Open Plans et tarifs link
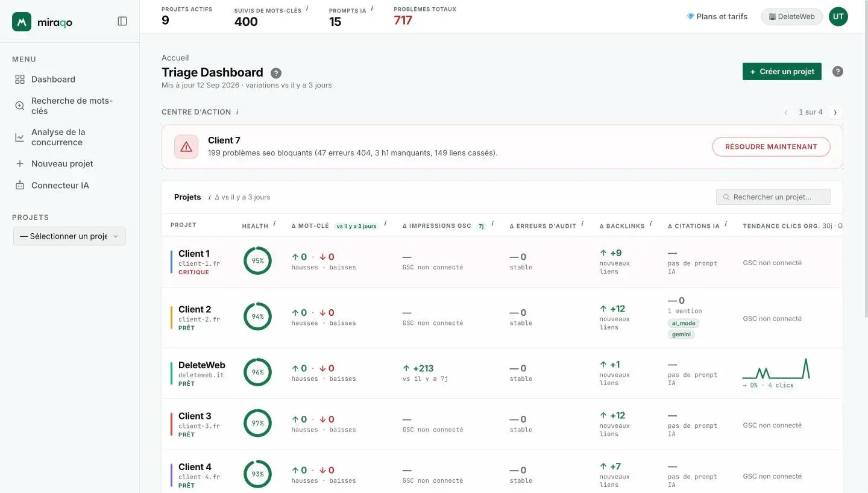868x493 pixels. pos(717,16)
